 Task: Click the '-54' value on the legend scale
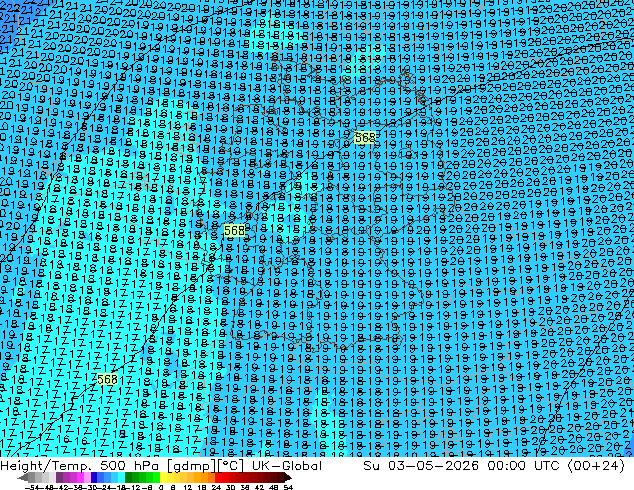(32, 487)
